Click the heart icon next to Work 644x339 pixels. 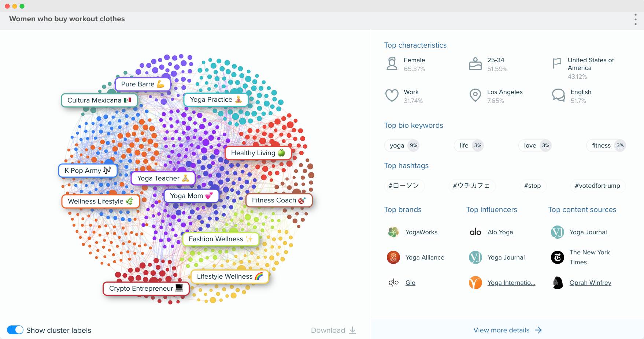[x=392, y=95]
